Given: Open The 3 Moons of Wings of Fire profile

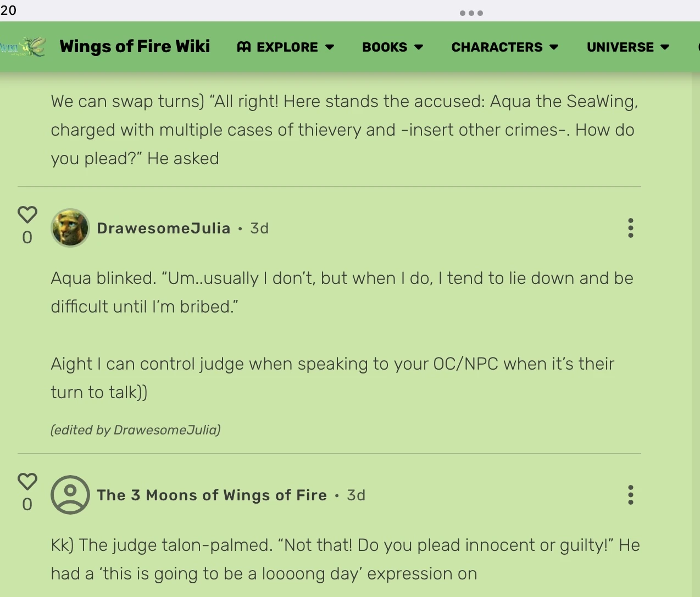Looking at the screenshot, I should pos(212,495).
